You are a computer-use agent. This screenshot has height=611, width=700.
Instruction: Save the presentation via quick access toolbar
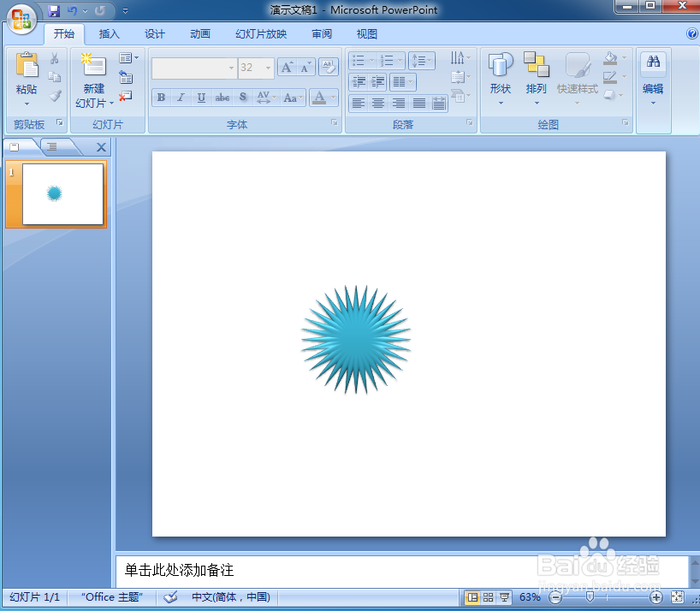[54, 11]
